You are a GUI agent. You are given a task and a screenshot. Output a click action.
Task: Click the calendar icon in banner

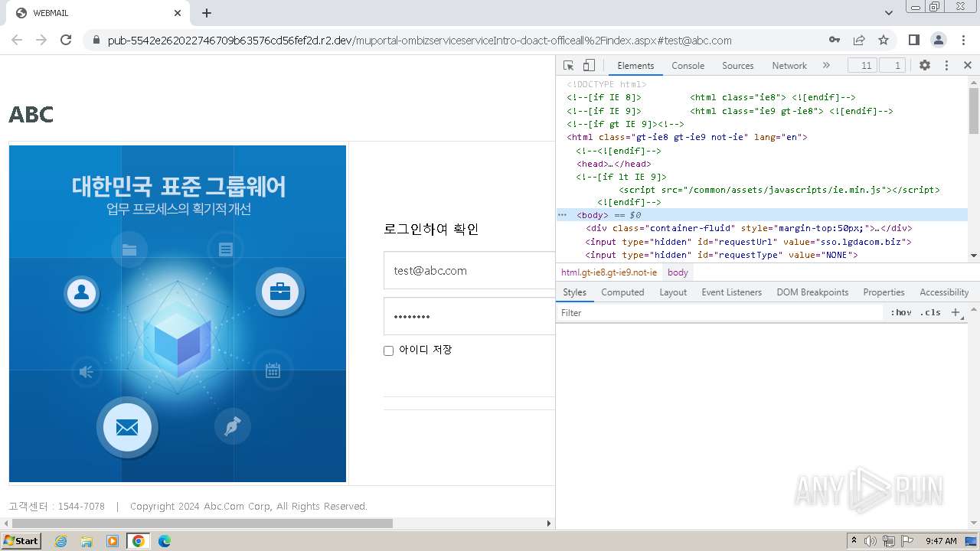273,371
